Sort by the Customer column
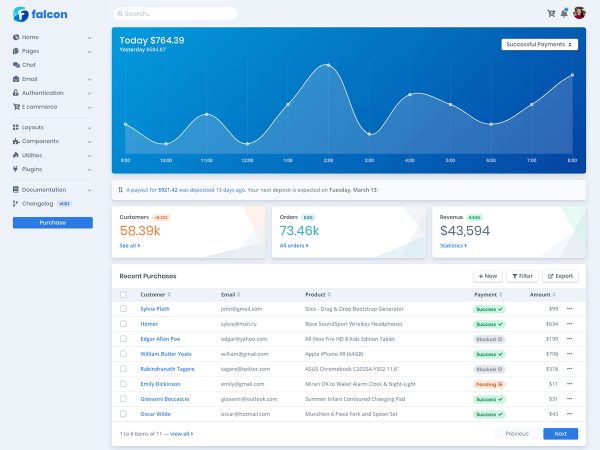The height and width of the screenshot is (450, 600). click(154, 295)
